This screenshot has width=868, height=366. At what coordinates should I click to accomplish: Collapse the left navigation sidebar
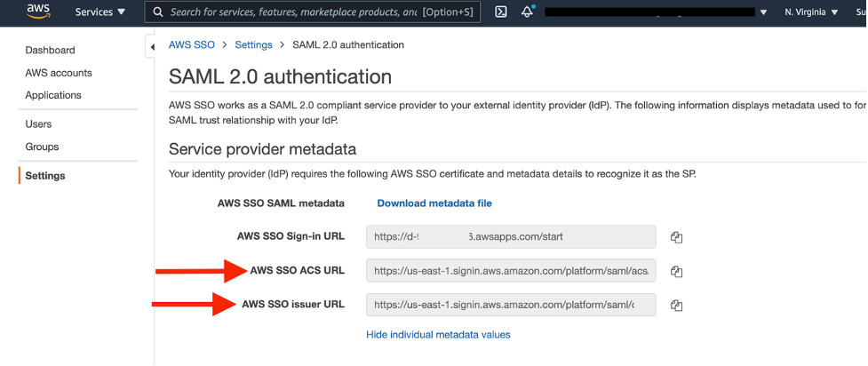pyautogui.click(x=151, y=47)
